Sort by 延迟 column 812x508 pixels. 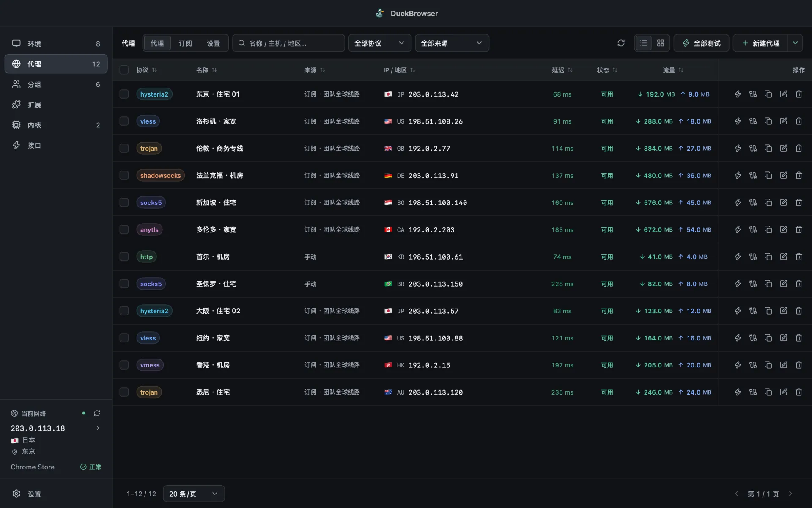click(x=562, y=70)
